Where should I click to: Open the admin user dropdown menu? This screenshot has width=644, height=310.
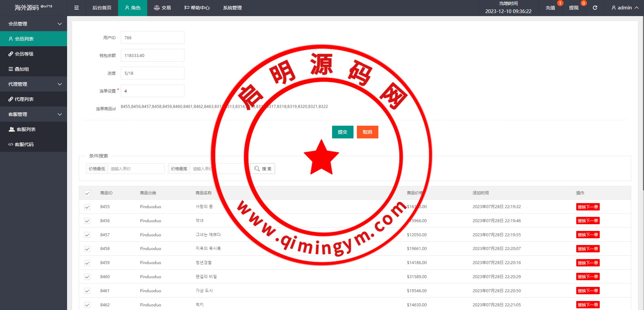coord(625,8)
